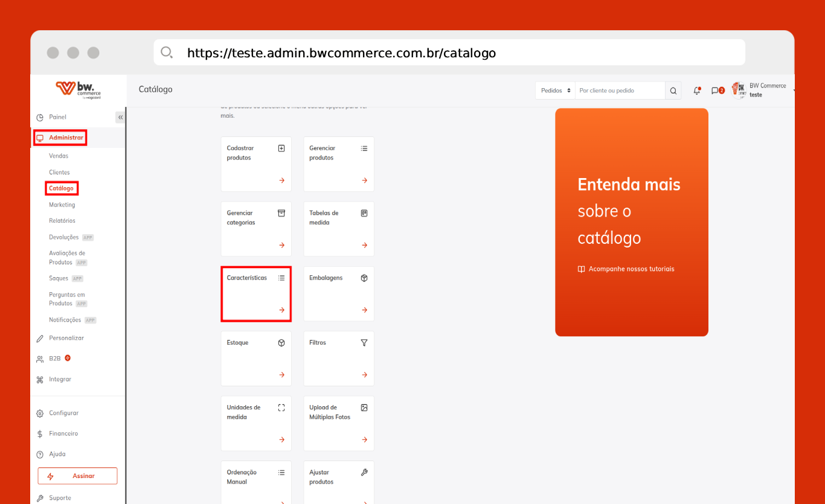Screen dimensions: 825x504
Task: Select Marketing in the Administrar submenu
Action: pos(62,205)
